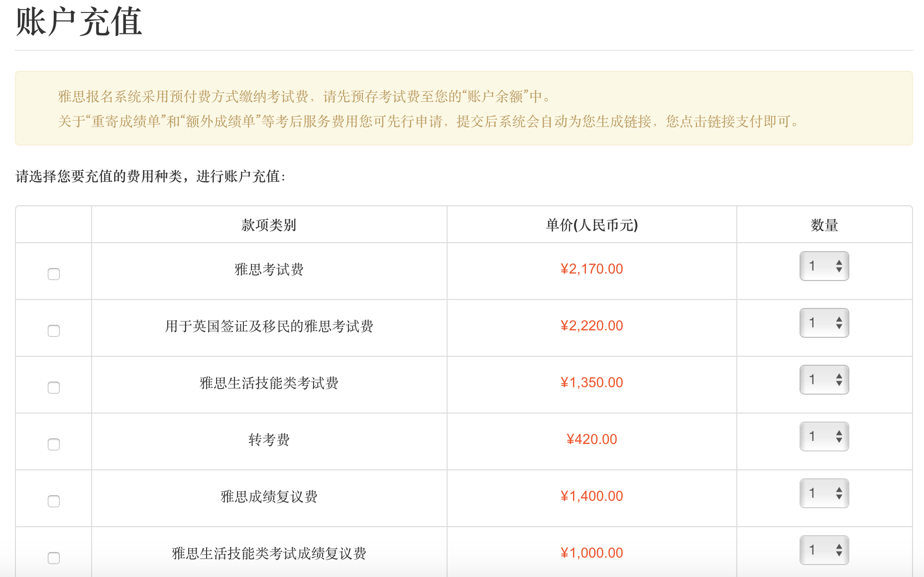Click the 单价(人民币元) column header
Viewport: 924px width, 577px height.
(x=591, y=225)
